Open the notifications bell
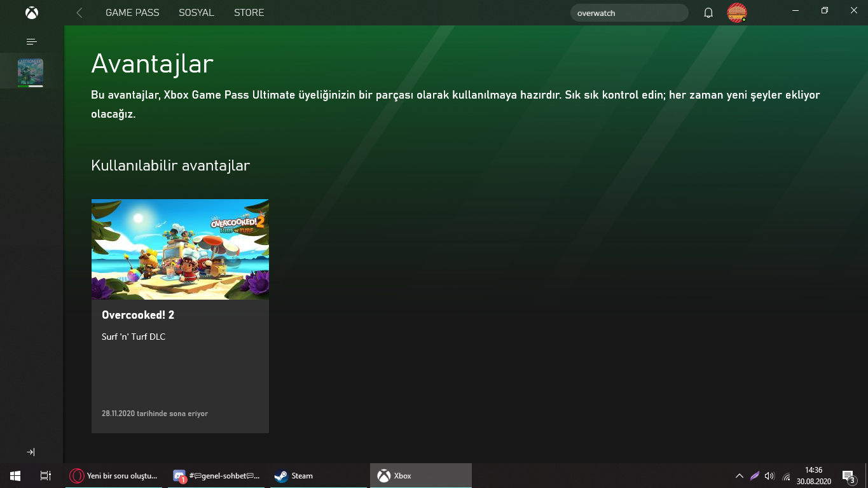 (708, 13)
